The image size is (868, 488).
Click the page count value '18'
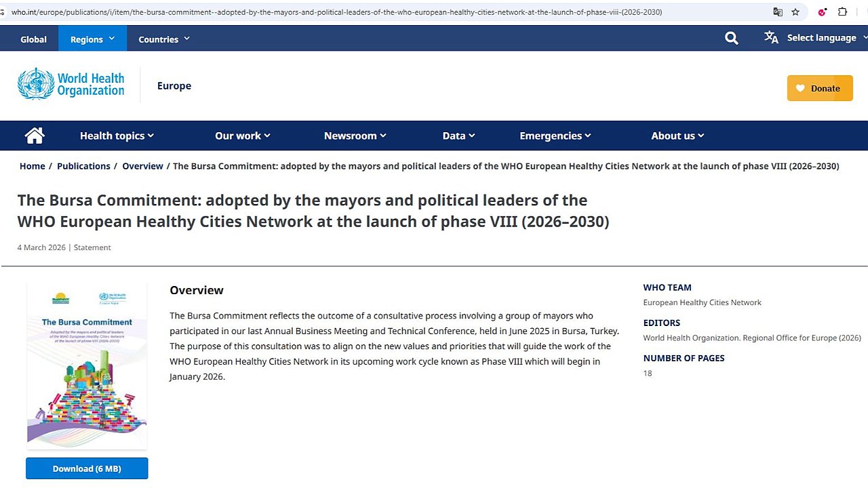pos(648,373)
